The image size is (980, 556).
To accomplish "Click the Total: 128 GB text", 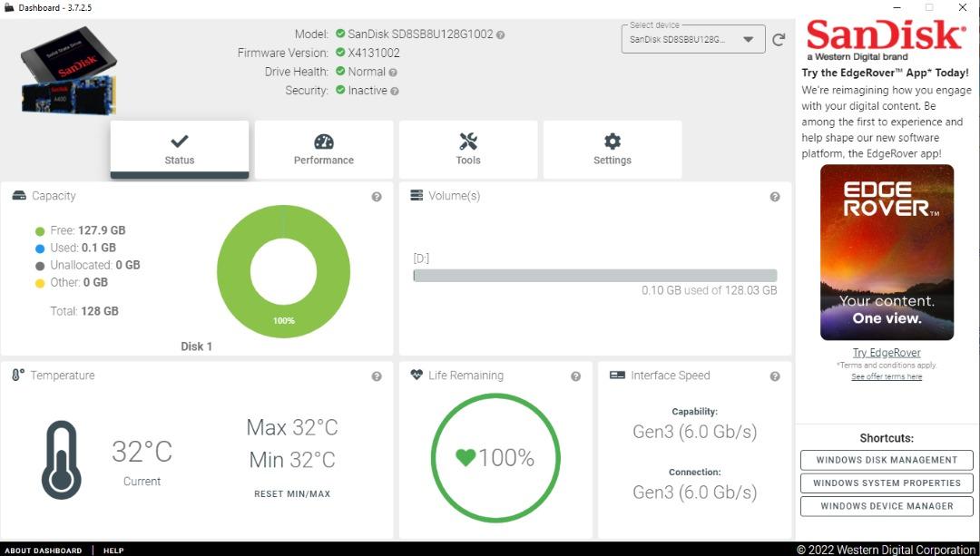I will (84, 311).
